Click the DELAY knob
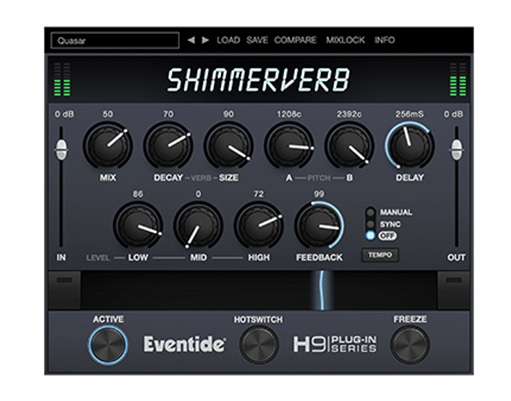 pos(409,146)
